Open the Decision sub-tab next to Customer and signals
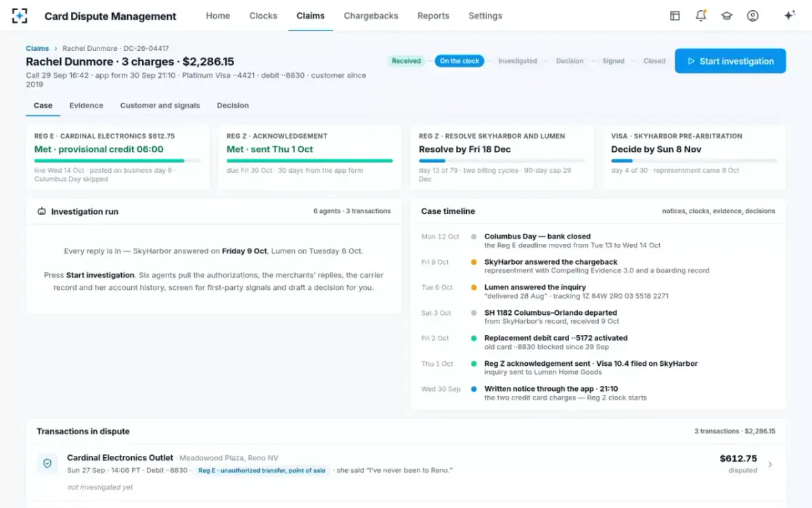Viewport: 812px width, 508px height. click(x=233, y=106)
